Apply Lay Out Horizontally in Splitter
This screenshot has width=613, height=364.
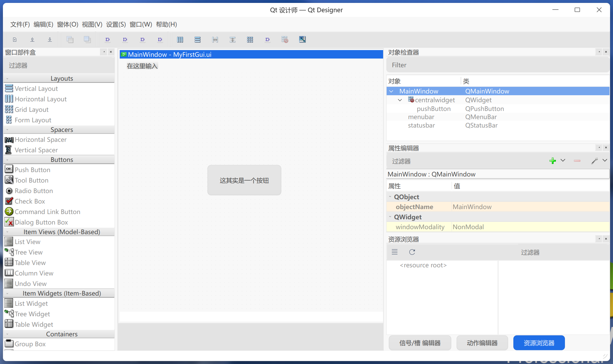tap(215, 40)
